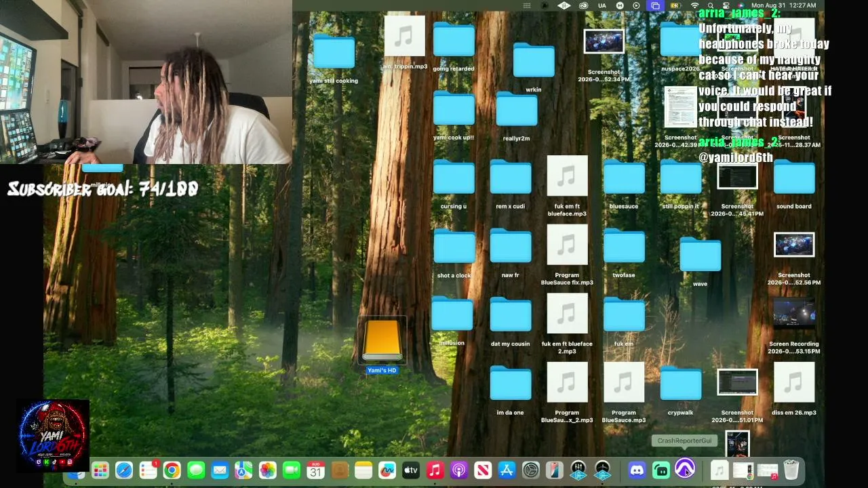The width and height of the screenshot is (868, 488).
Task: Open Control Center in the menu bar
Action: (726, 5)
